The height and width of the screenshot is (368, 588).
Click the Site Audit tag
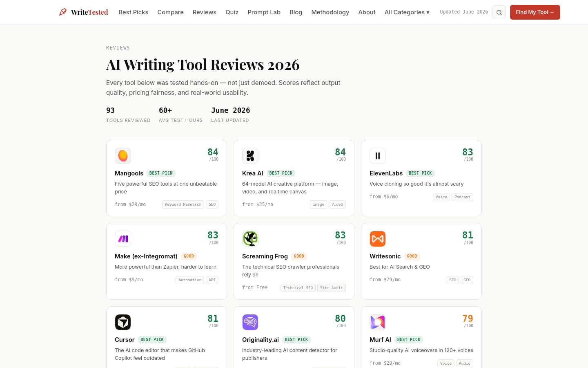coord(332,288)
